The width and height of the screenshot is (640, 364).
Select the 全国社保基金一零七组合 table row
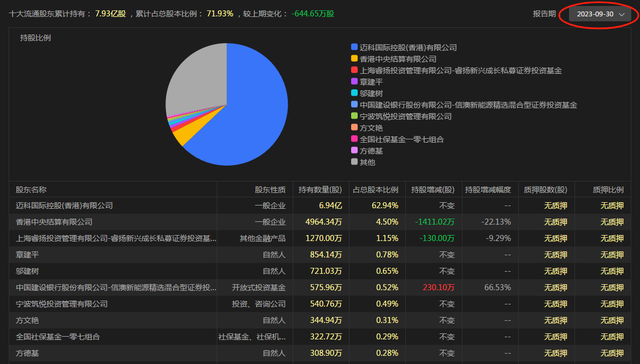[x=320, y=337]
